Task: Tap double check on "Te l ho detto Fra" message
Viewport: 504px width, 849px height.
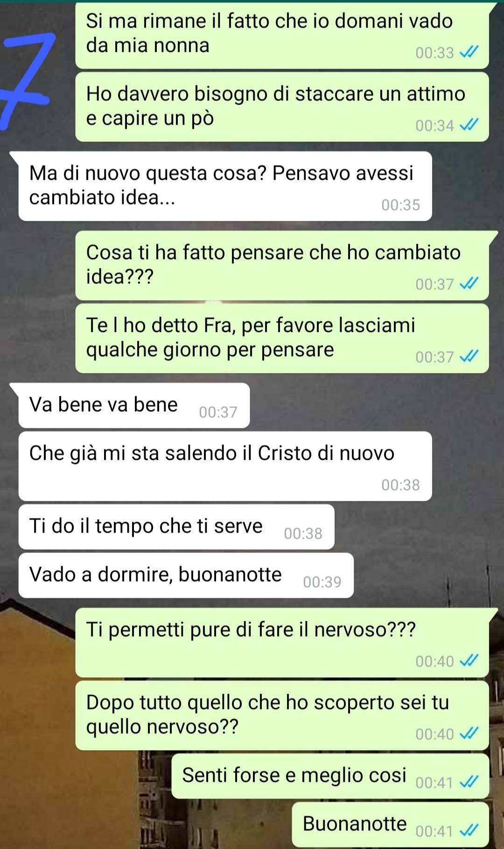Action: 469,357
